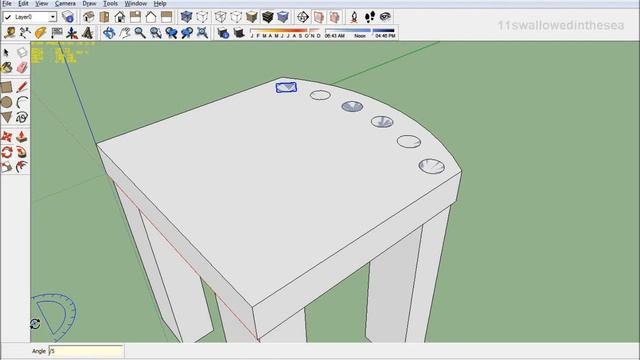Select the Freehand scribble tool

pos(22,118)
